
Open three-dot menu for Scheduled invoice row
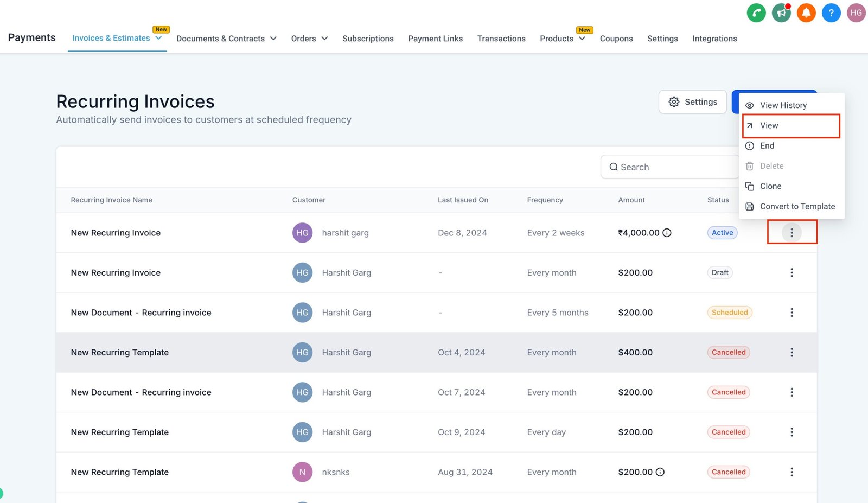point(791,313)
